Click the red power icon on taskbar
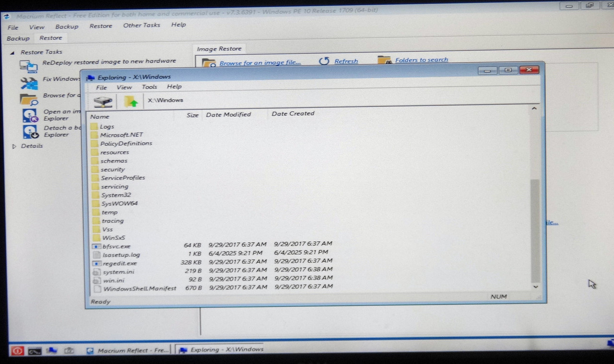This screenshot has width=614, height=364. [18, 351]
